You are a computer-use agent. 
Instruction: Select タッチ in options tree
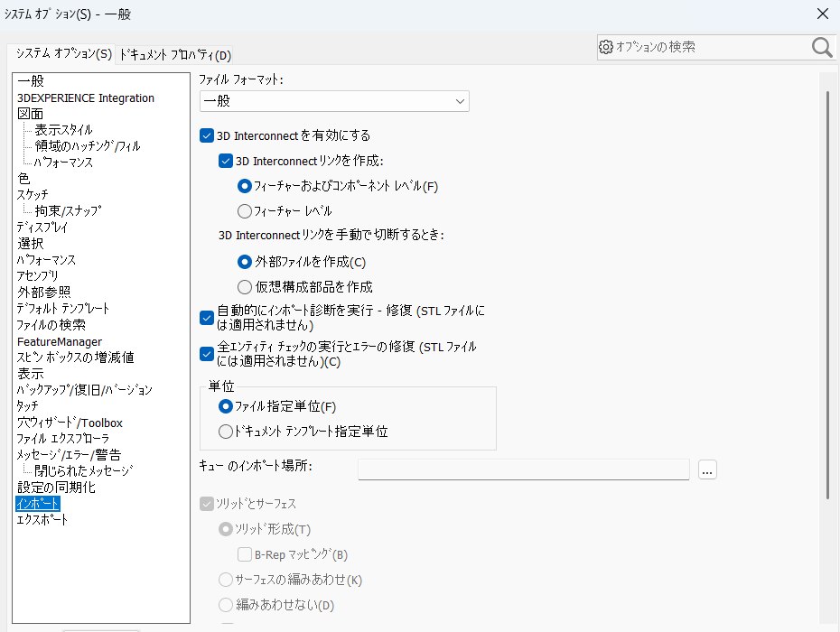pos(28,406)
